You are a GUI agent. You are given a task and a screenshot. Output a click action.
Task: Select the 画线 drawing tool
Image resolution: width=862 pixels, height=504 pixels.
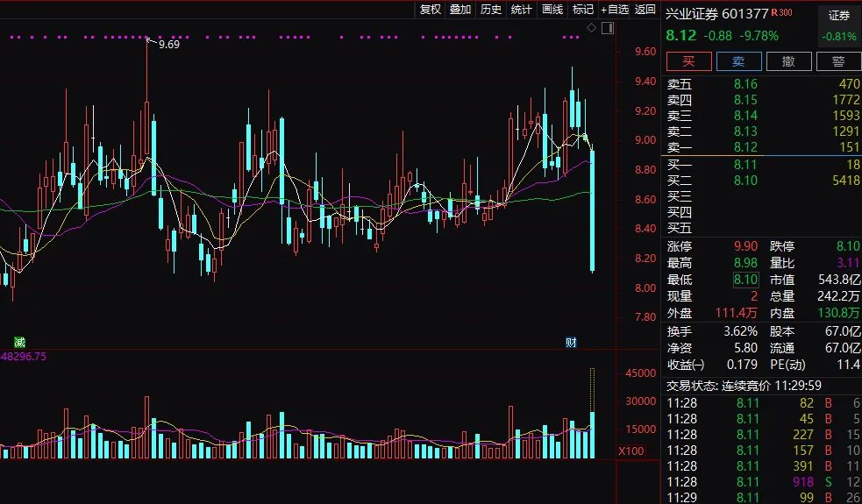point(552,10)
